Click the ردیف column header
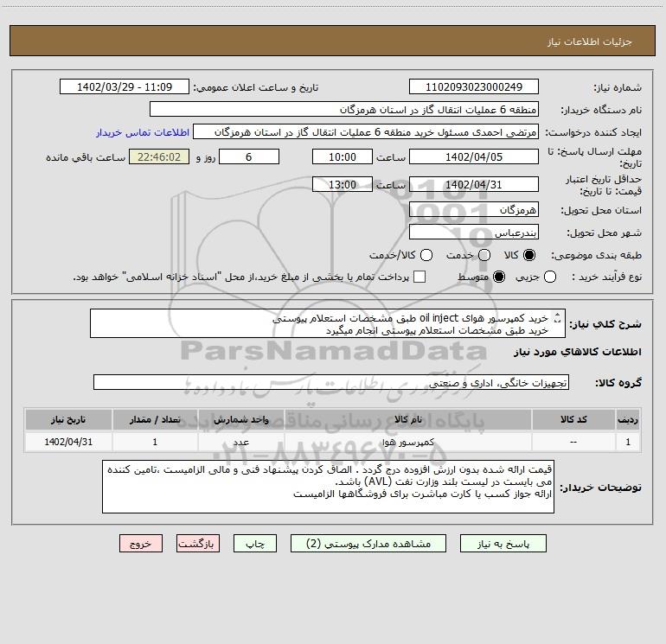The height and width of the screenshot is (644, 666). [x=628, y=419]
